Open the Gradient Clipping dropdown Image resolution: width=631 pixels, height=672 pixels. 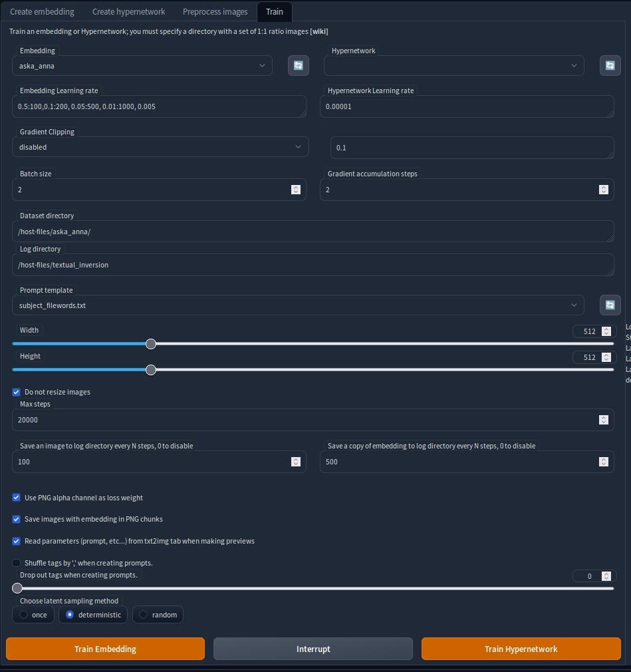pyautogui.click(x=160, y=147)
